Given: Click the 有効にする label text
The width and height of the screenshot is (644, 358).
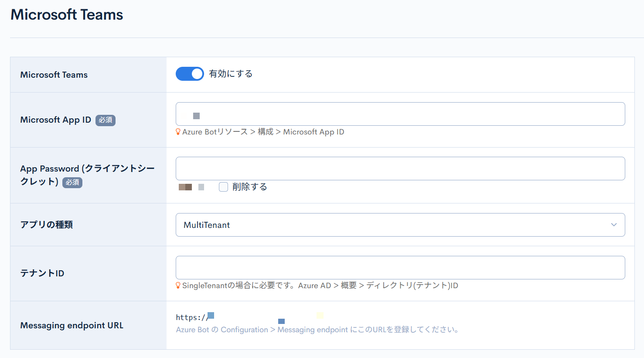Looking at the screenshot, I should tap(231, 74).
